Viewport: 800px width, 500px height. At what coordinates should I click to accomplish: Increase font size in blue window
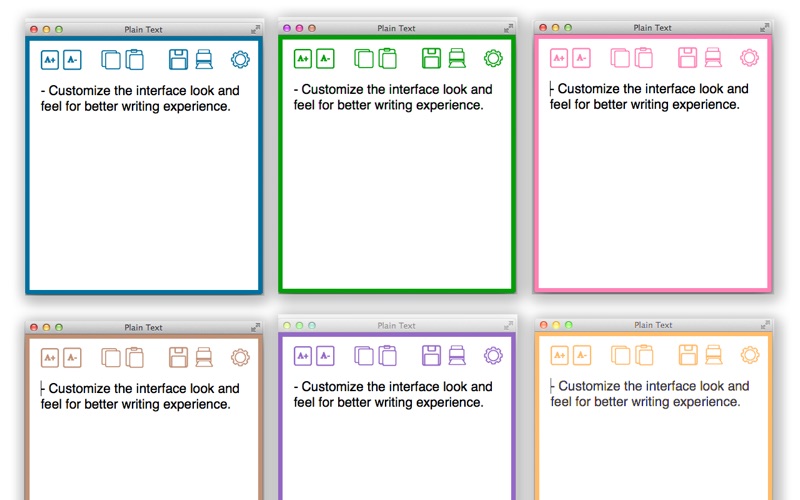tap(50, 60)
